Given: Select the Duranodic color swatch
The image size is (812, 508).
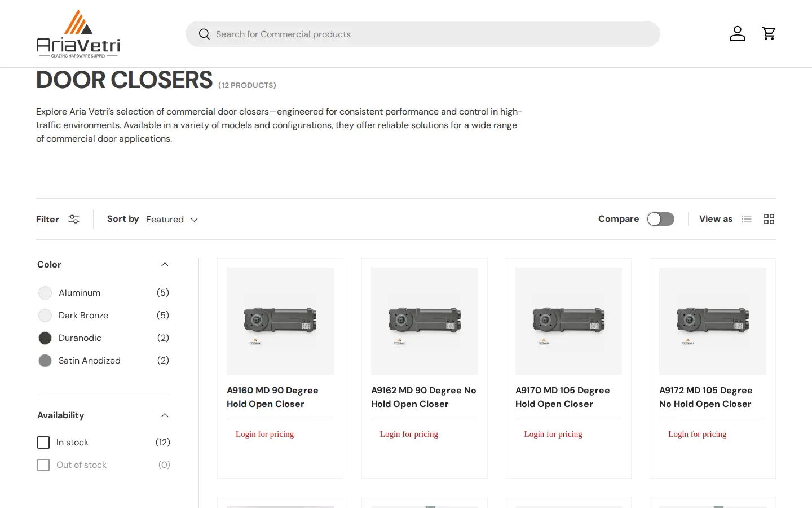Looking at the screenshot, I should (x=45, y=338).
